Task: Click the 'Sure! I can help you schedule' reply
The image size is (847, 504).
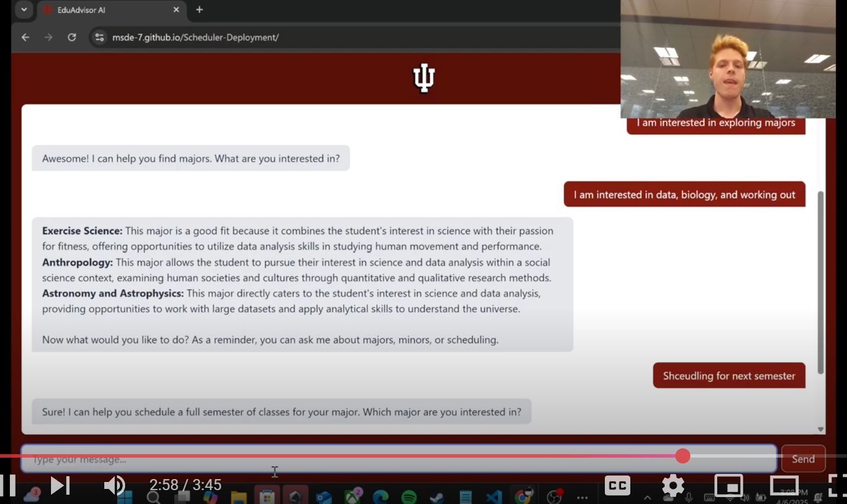Action: [282, 412]
